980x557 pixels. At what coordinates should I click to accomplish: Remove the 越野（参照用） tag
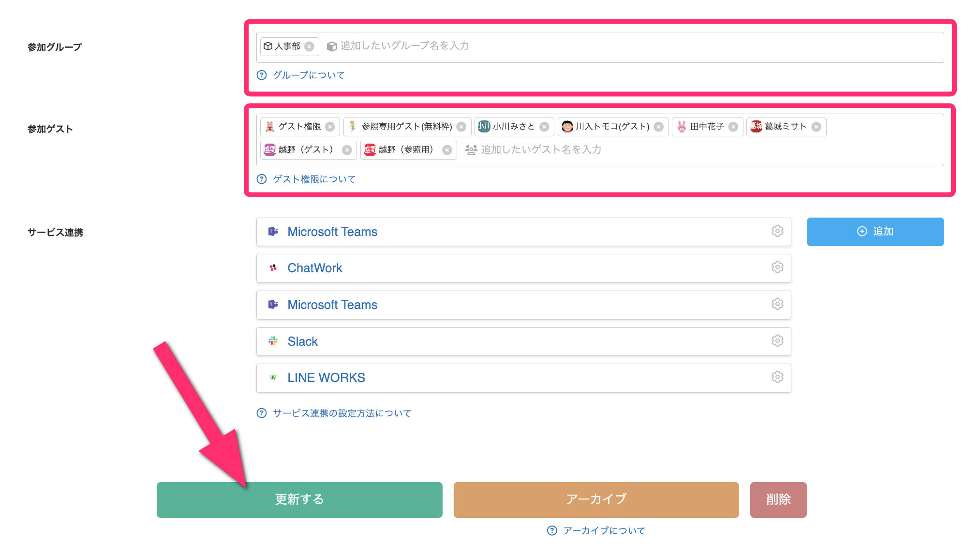click(x=447, y=150)
